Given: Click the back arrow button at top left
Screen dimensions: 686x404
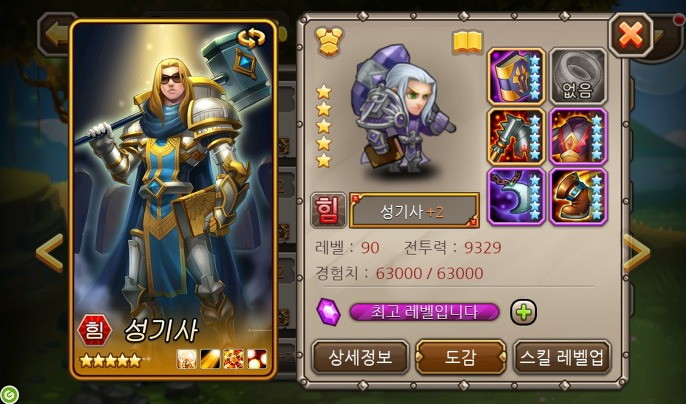Looking at the screenshot, I should [x=55, y=36].
